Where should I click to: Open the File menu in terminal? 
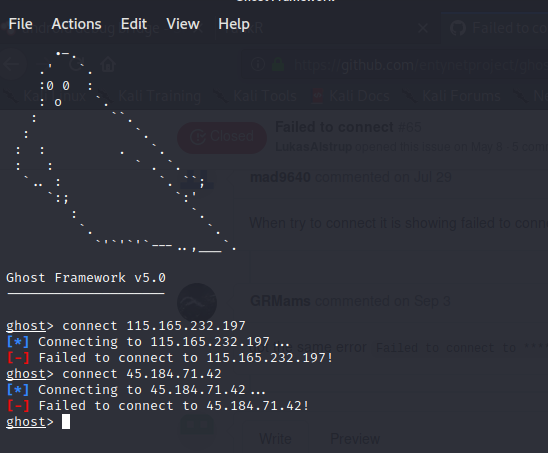tap(20, 24)
